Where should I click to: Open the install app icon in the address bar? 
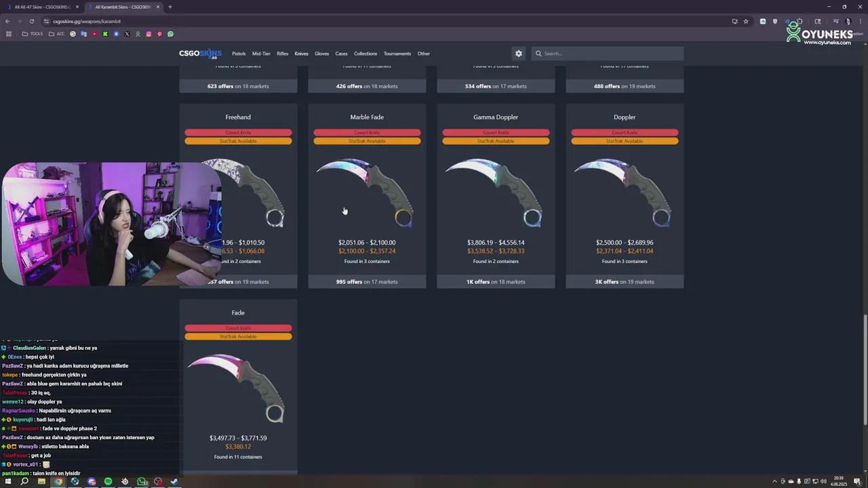[x=734, y=21]
